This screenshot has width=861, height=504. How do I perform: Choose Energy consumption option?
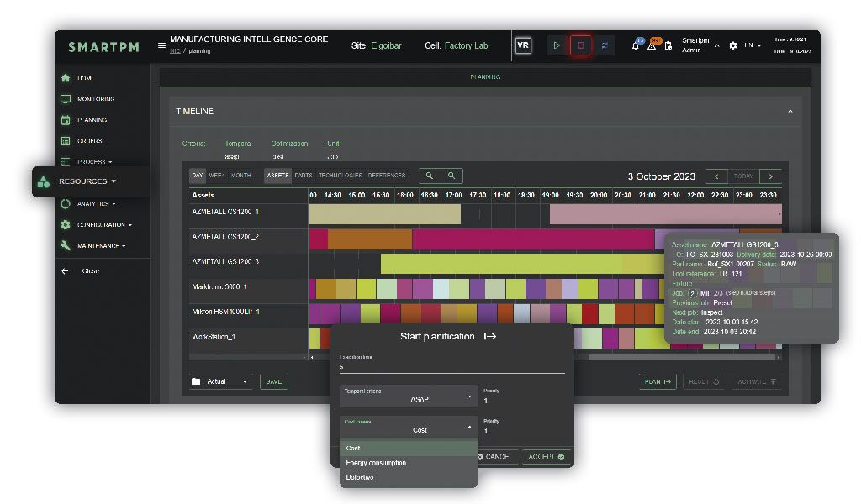point(408,463)
